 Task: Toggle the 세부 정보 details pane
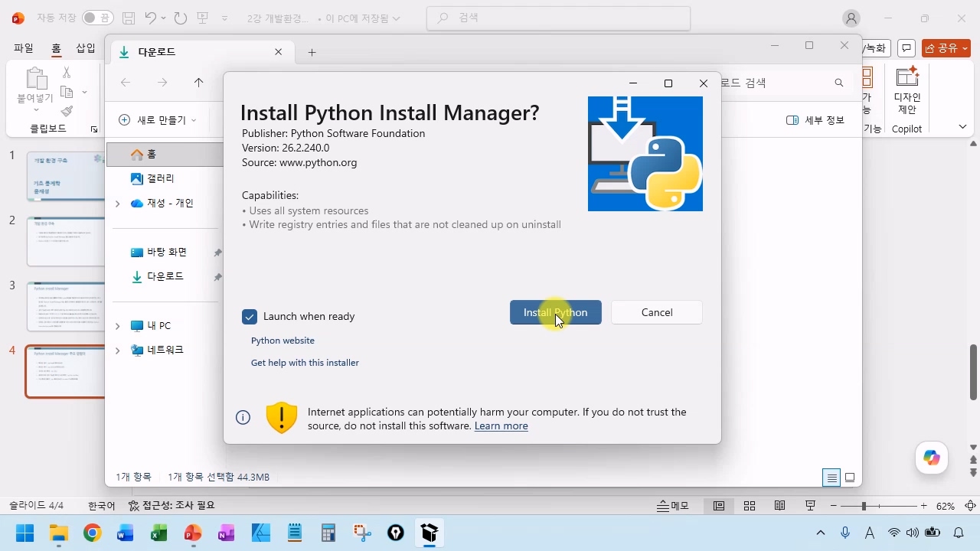point(815,120)
